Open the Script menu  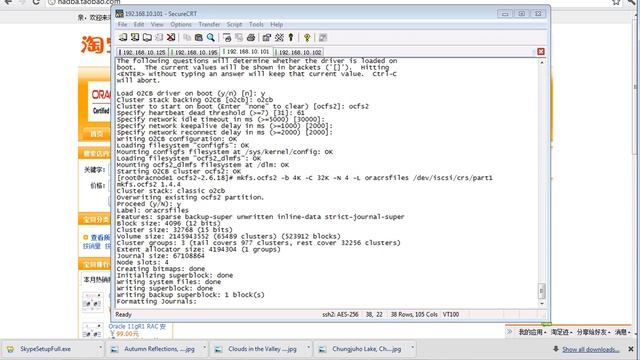234,24
